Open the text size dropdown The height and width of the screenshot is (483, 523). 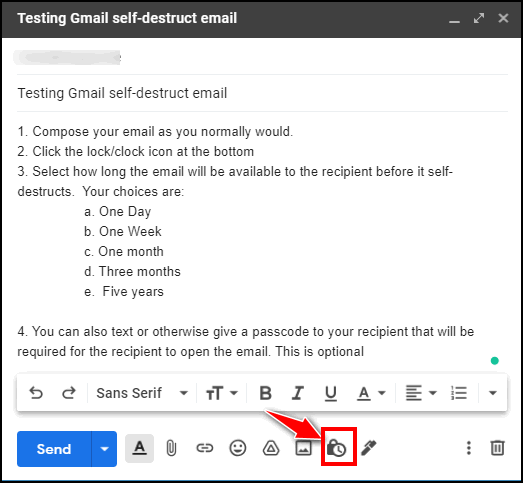point(222,393)
